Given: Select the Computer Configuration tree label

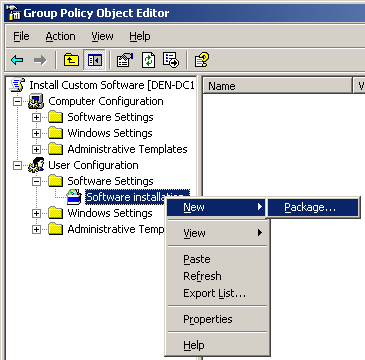Looking at the screenshot, I should click(106, 101).
